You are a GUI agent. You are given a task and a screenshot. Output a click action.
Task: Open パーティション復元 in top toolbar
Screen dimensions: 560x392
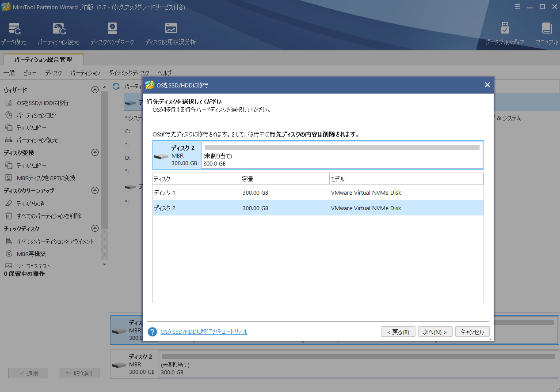point(58,34)
